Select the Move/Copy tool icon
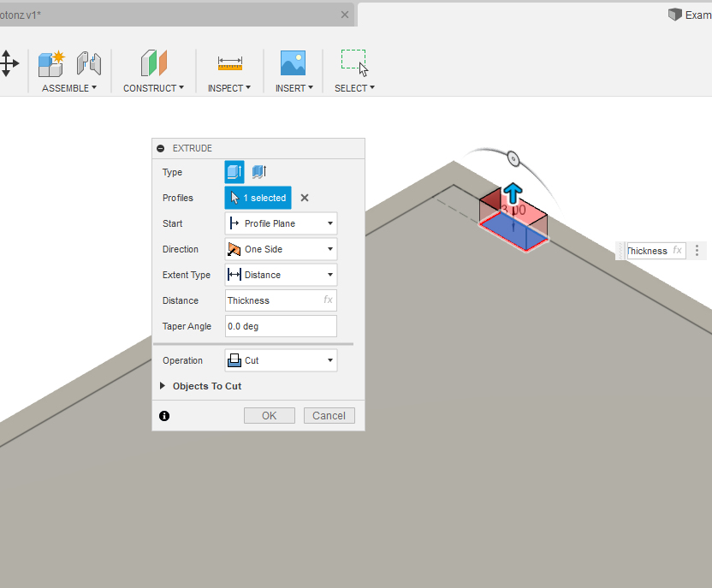This screenshot has height=588, width=712. tap(9, 63)
